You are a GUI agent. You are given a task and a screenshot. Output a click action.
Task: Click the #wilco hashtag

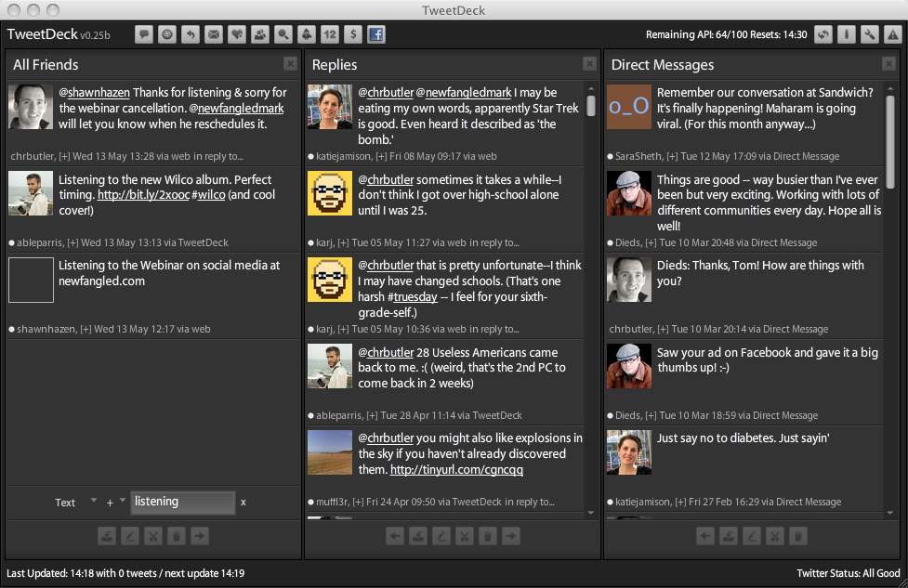[208, 195]
